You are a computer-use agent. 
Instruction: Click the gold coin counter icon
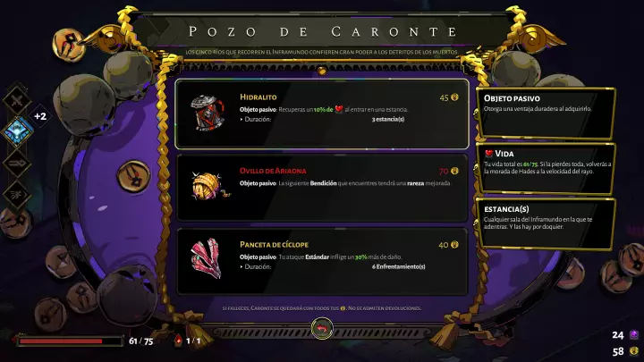[x=634, y=351]
